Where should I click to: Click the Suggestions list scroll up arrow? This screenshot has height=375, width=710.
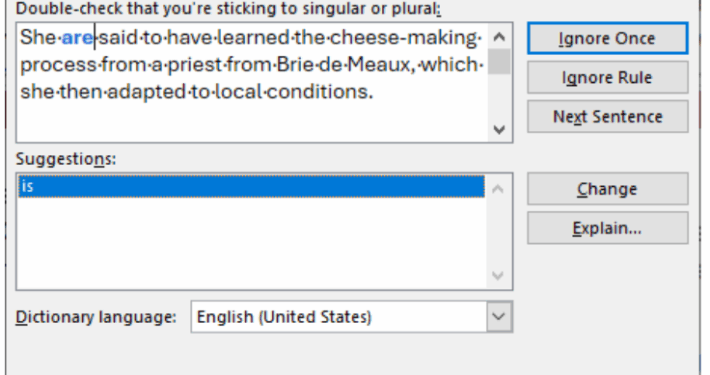pos(498,188)
